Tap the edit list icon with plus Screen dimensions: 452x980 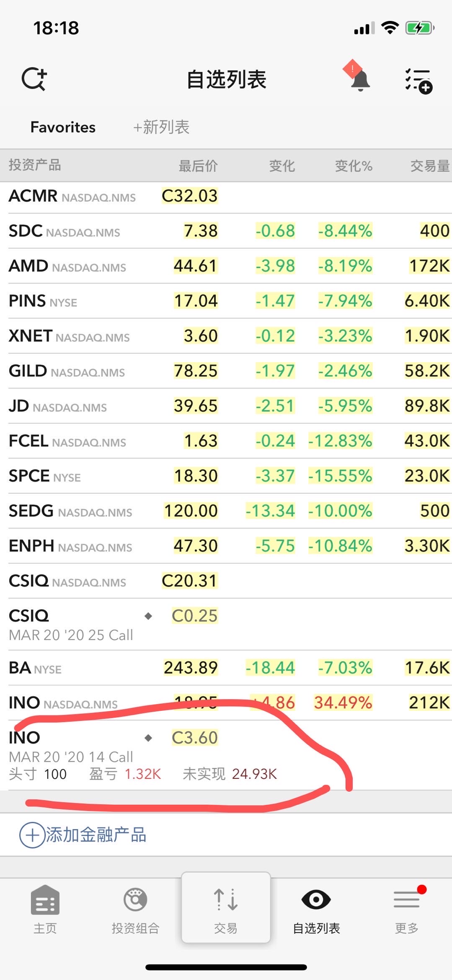tap(418, 81)
